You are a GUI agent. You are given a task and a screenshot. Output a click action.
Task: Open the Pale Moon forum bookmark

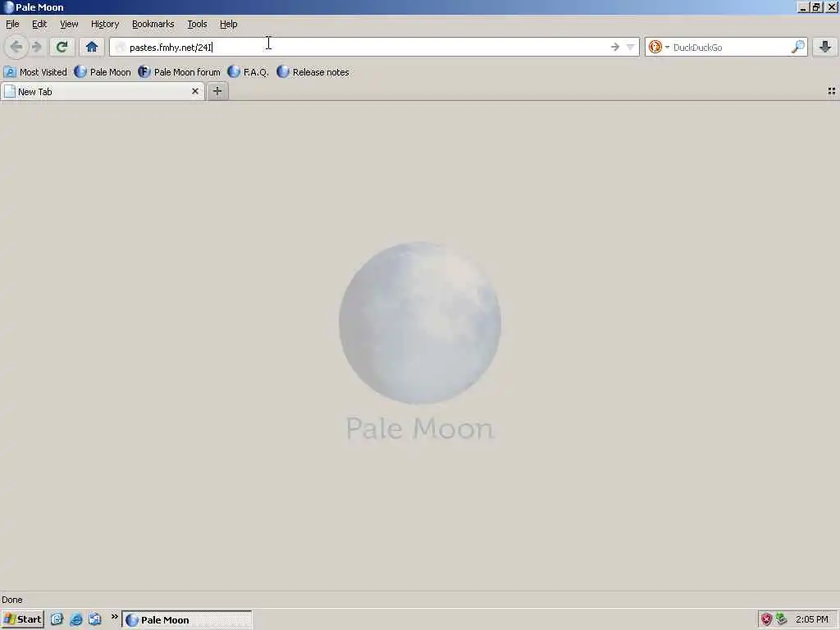coord(179,72)
